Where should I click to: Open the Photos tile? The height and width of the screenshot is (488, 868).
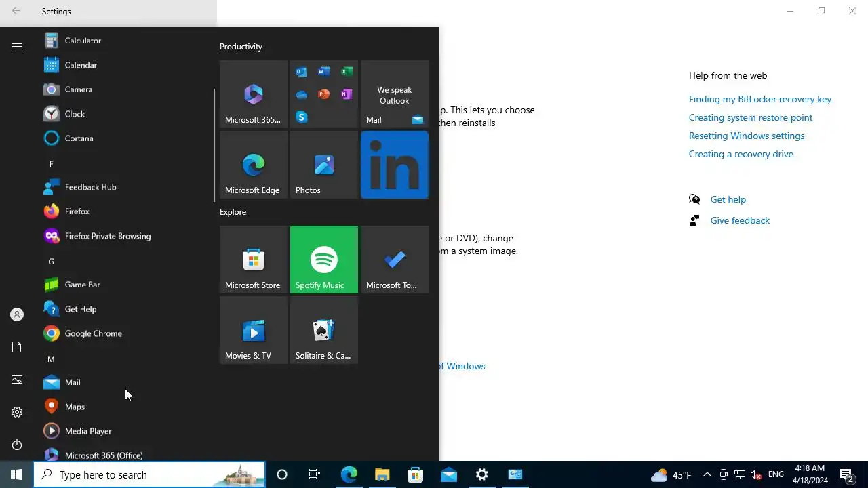(324, 165)
